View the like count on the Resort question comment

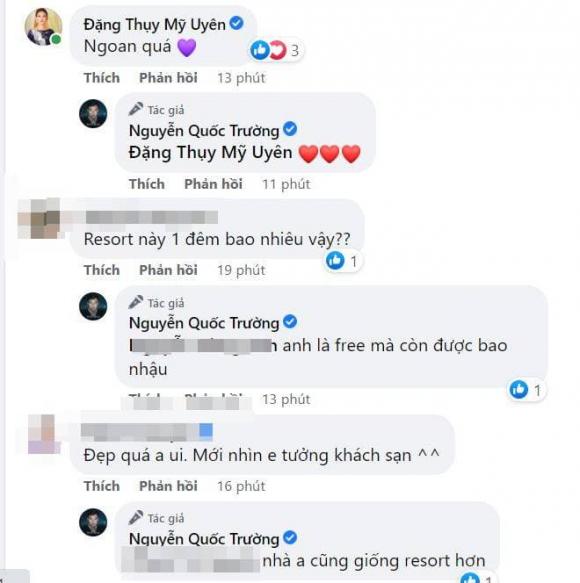pyautogui.click(x=342, y=261)
